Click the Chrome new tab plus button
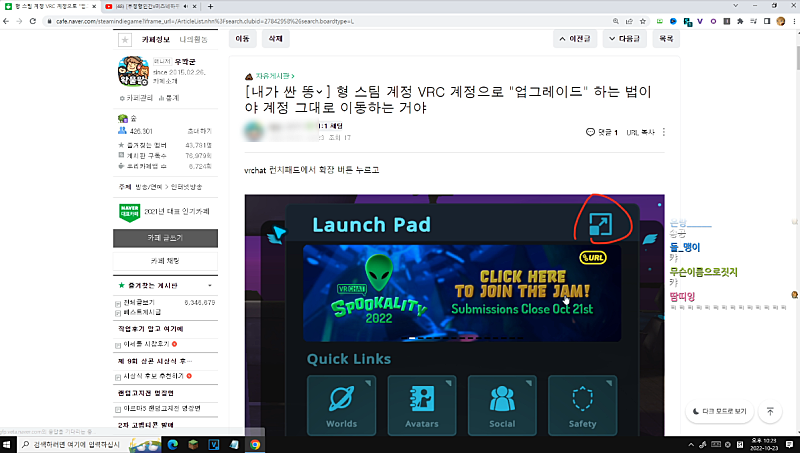Viewport: 800px width, 453px height. tap(211, 5)
